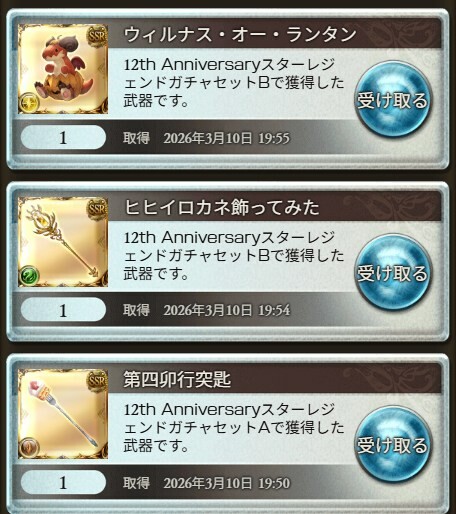Select the 第四卯行突匙 title bar
The image size is (456, 514).
coord(275,379)
